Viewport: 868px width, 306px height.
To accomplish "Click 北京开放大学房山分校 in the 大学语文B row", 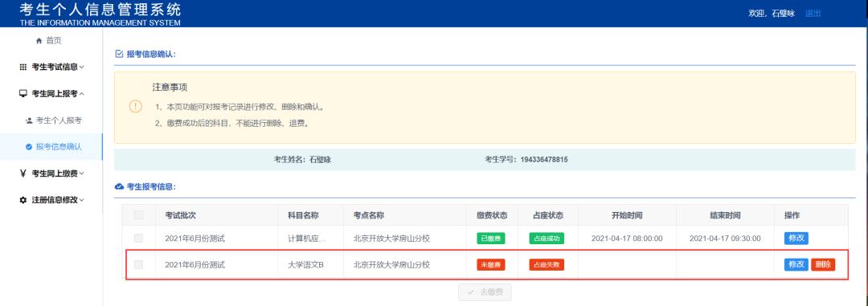I will [x=391, y=264].
